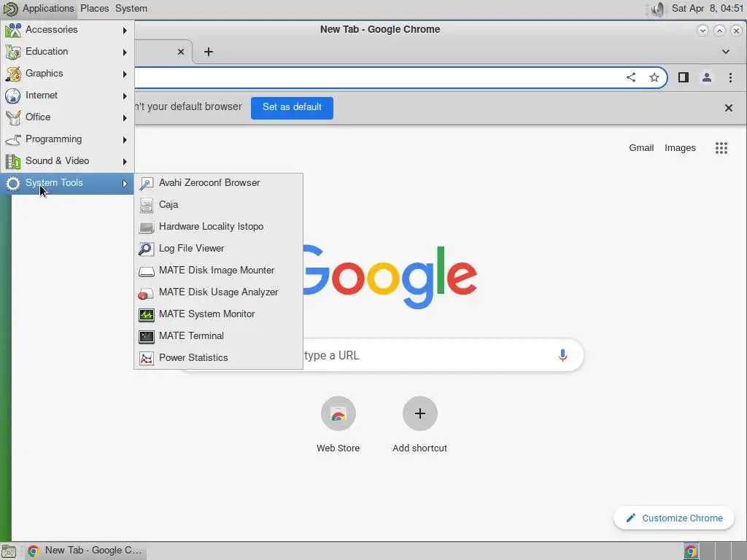Image resolution: width=747 pixels, height=560 pixels.
Task: Open Google apps grid
Action: (x=721, y=148)
